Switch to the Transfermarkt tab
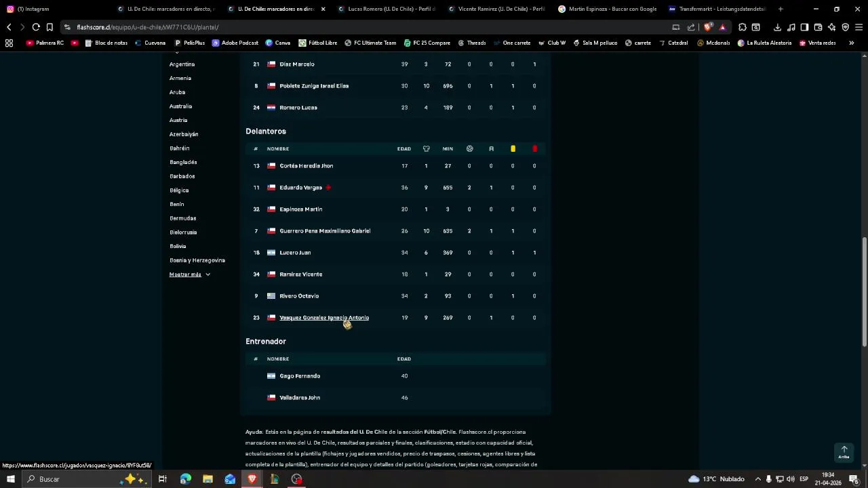The image size is (868, 488). pos(717,9)
